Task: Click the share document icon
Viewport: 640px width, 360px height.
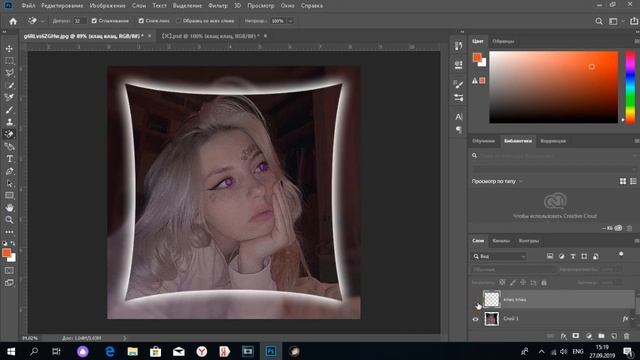Action: pyautogui.click(x=634, y=21)
